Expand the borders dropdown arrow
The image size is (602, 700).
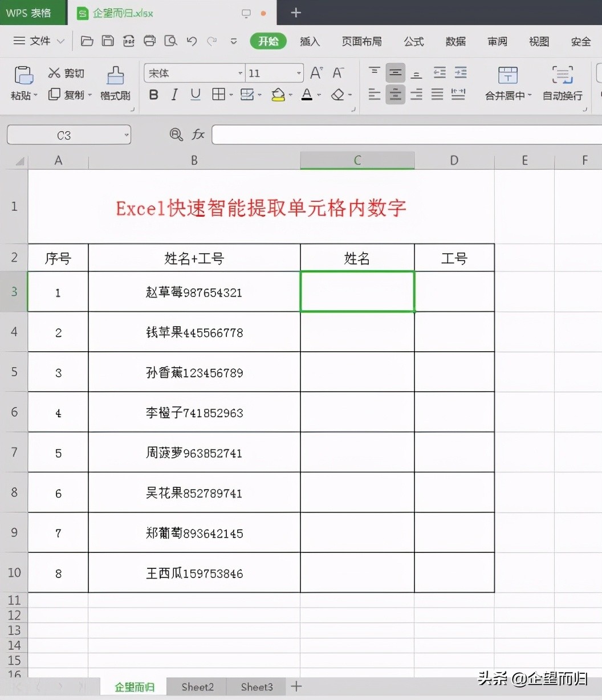coord(231,95)
